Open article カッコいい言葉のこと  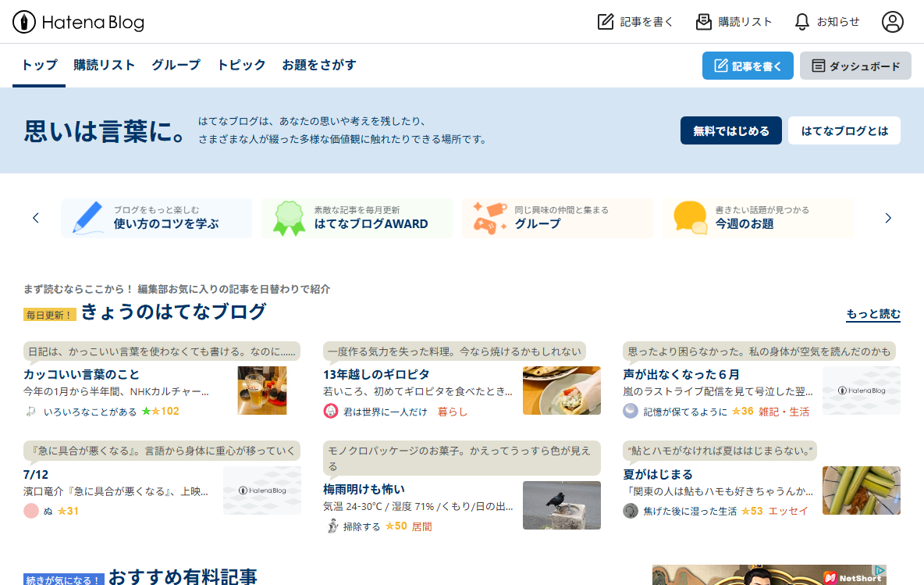pyautogui.click(x=81, y=374)
